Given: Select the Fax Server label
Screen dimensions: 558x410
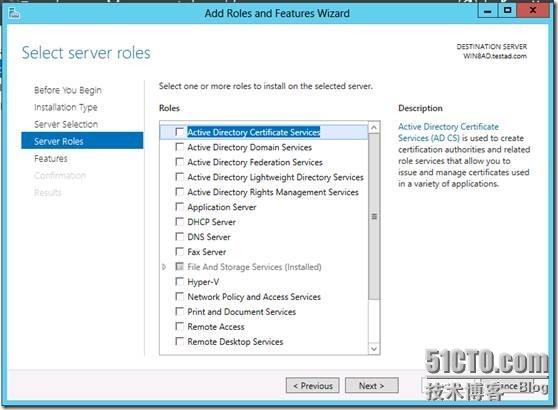Looking at the screenshot, I should [x=207, y=252].
